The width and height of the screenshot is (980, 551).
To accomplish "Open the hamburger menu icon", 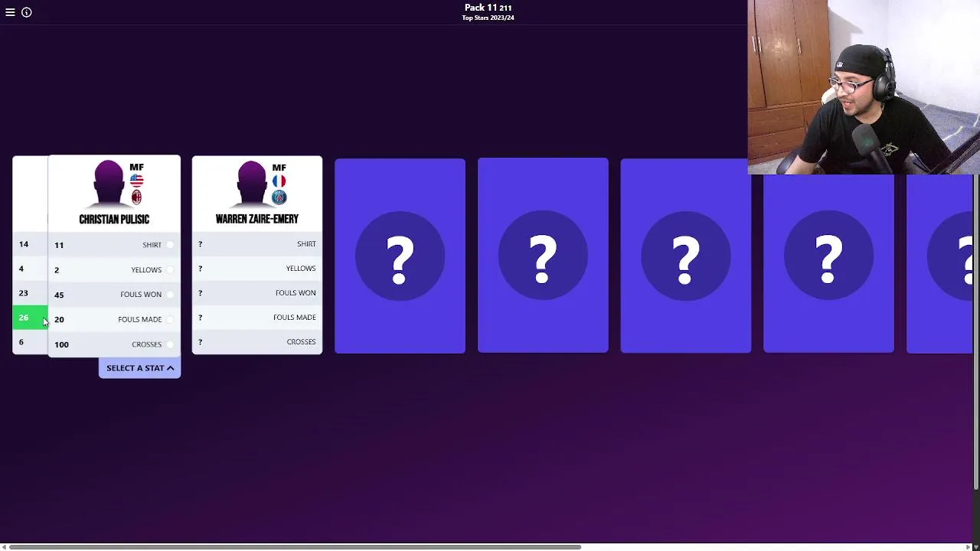I will pyautogui.click(x=10, y=12).
